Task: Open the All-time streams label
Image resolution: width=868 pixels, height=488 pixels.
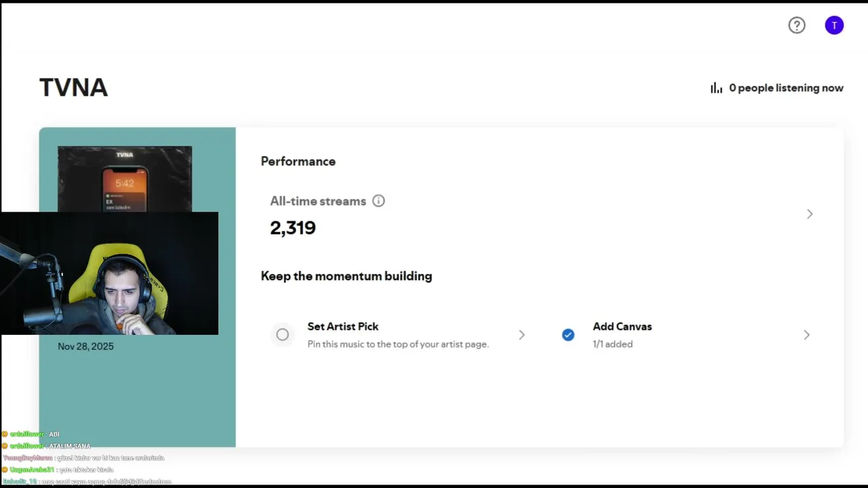Action: (x=317, y=201)
